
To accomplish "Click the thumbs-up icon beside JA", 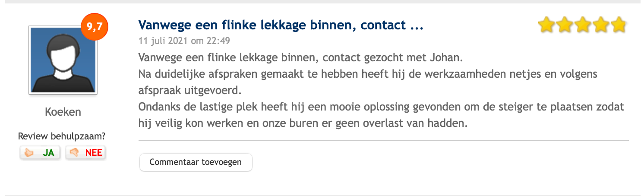I will (x=30, y=153).
